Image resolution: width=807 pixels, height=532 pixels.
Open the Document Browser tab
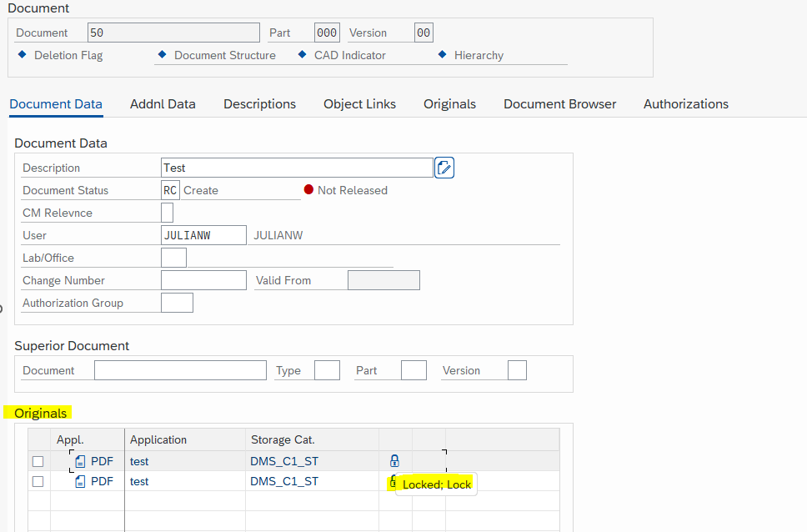pyautogui.click(x=559, y=103)
